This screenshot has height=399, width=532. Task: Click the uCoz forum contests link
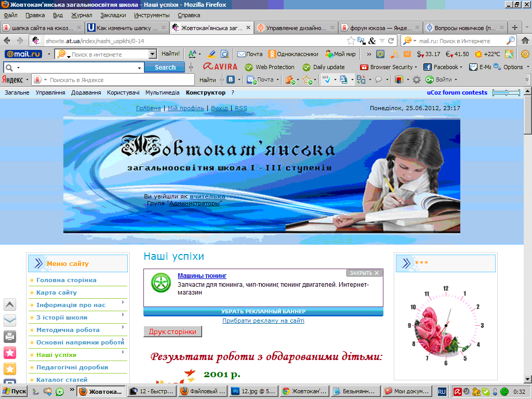click(x=457, y=92)
